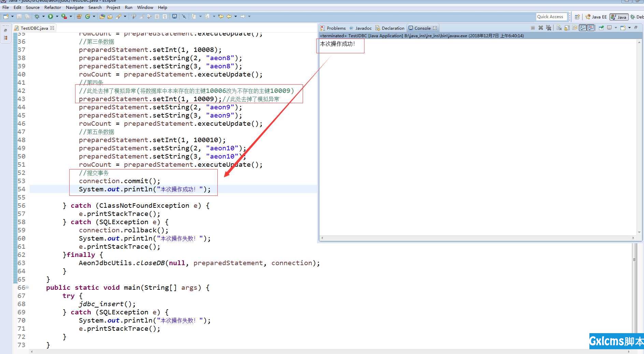Open dropdown arrow beside Run play icon

pyautogui.click(x=57, y=16)
